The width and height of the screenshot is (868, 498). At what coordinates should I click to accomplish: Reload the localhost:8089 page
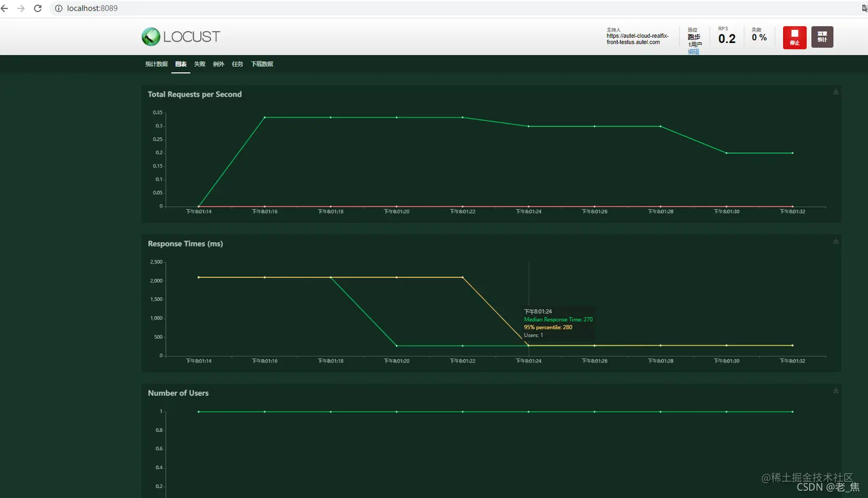coord(38,9)
